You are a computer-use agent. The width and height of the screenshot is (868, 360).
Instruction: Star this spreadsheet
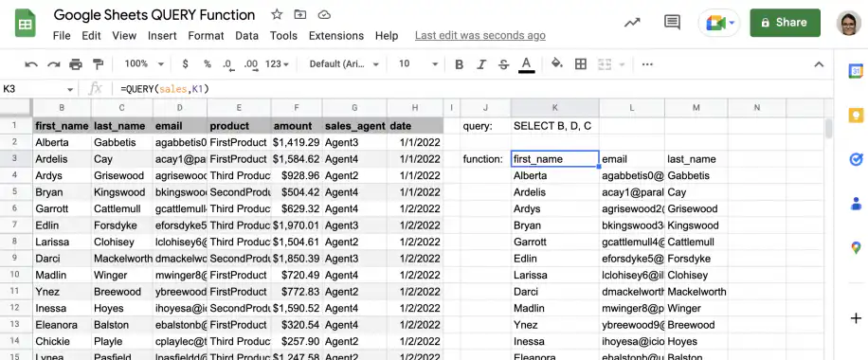(277, 15)
